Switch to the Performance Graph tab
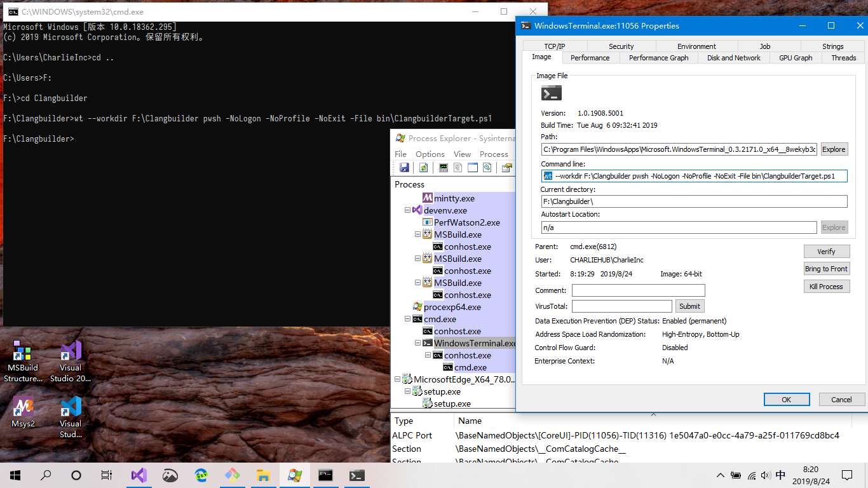The height and width of the screenshot is (488, 868). (x=658, y=58)
